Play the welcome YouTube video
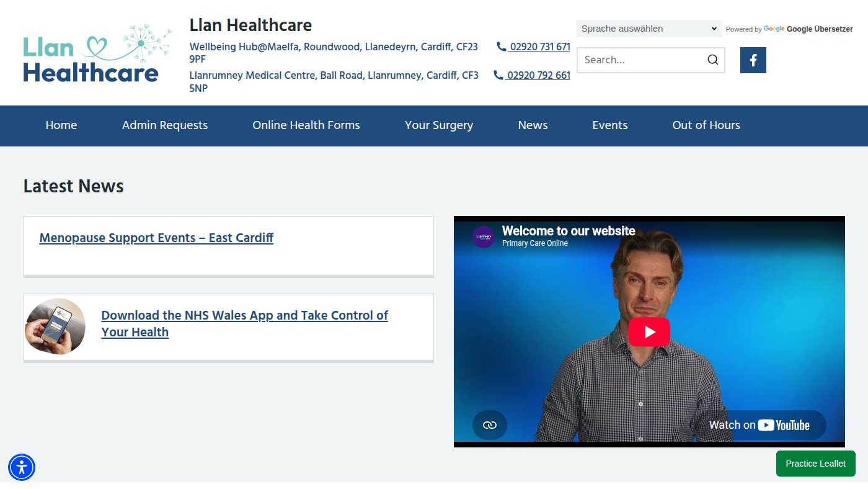 [649, 332]
